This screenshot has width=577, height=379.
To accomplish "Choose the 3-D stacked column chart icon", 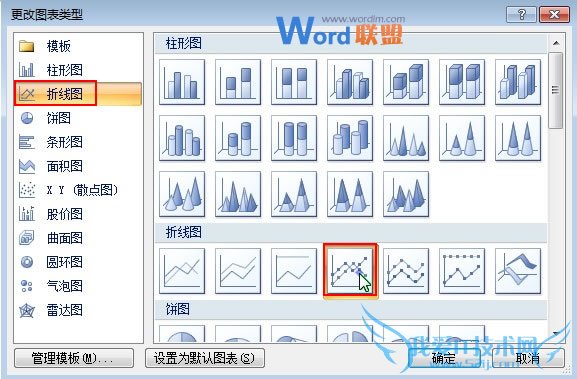I will pos(406,82).
